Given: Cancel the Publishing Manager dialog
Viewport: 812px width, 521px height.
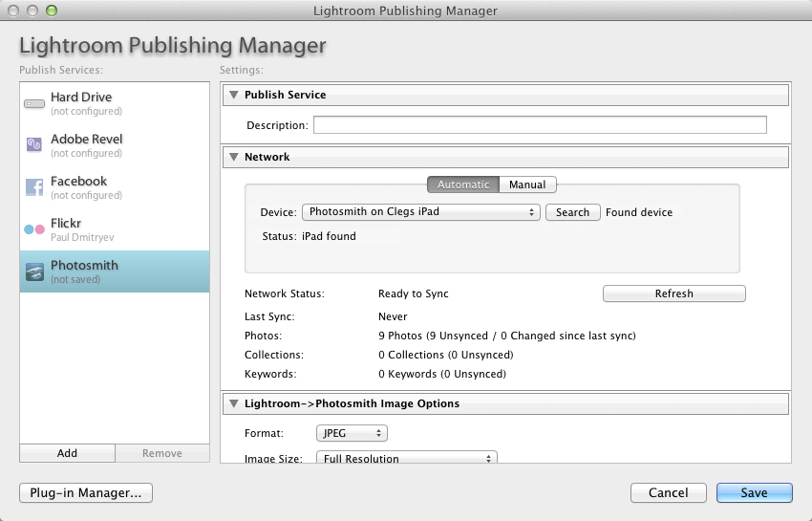Looking at the screenshot, I should (668, 492).
